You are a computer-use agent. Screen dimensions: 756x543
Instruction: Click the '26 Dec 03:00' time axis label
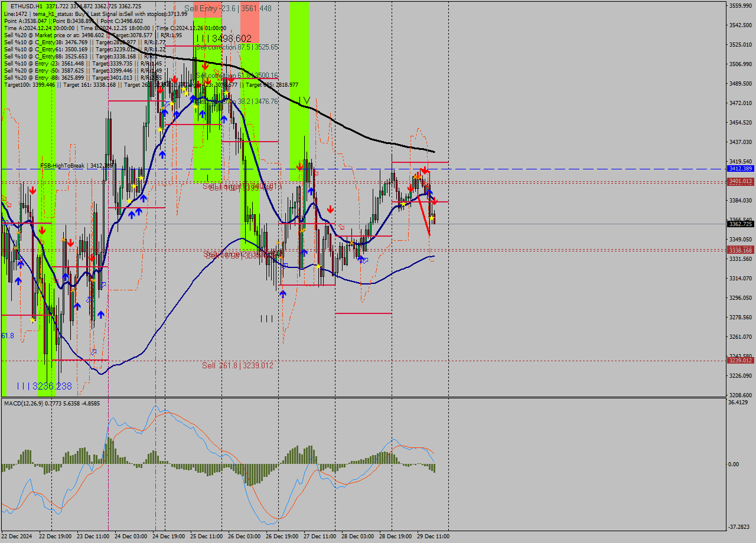244,536
